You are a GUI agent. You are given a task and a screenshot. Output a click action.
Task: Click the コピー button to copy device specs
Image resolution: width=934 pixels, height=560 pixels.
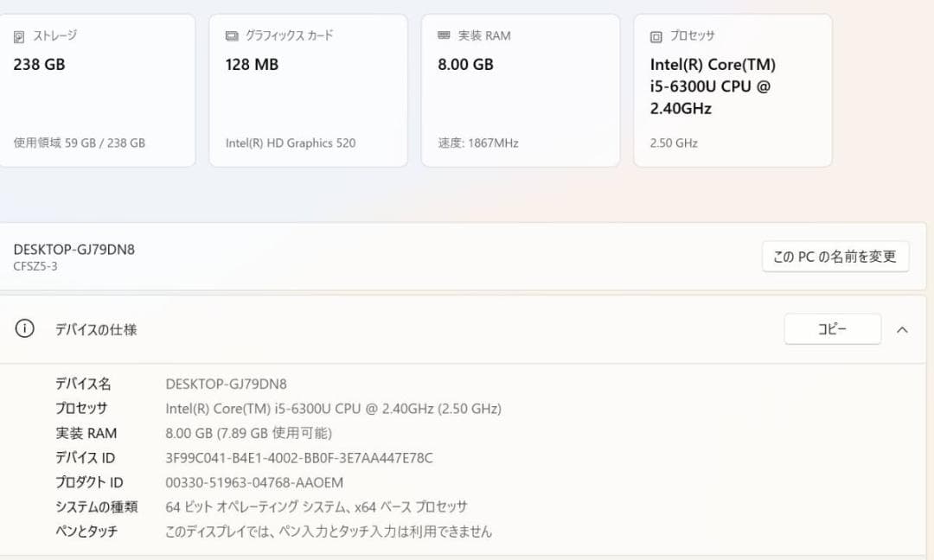pos(832,328)
